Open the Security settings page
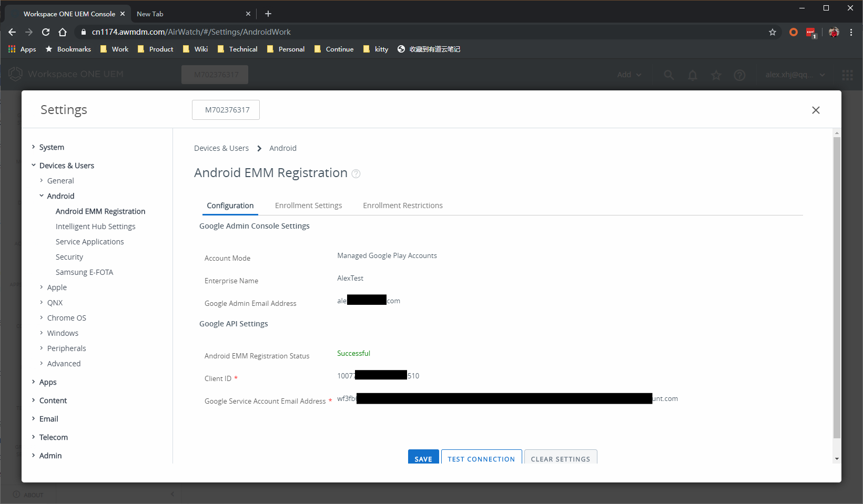Screen dimensions: 863x504 point(69,257)
